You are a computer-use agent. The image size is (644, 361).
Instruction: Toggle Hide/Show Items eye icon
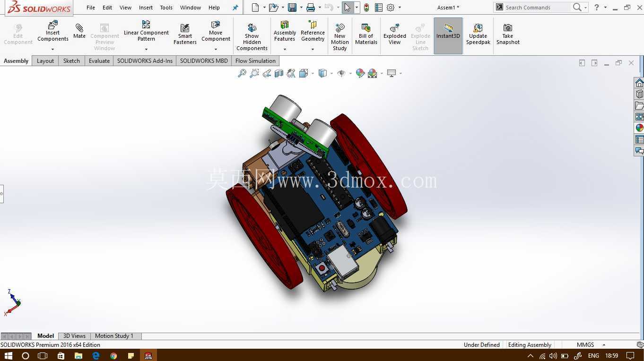341,73
